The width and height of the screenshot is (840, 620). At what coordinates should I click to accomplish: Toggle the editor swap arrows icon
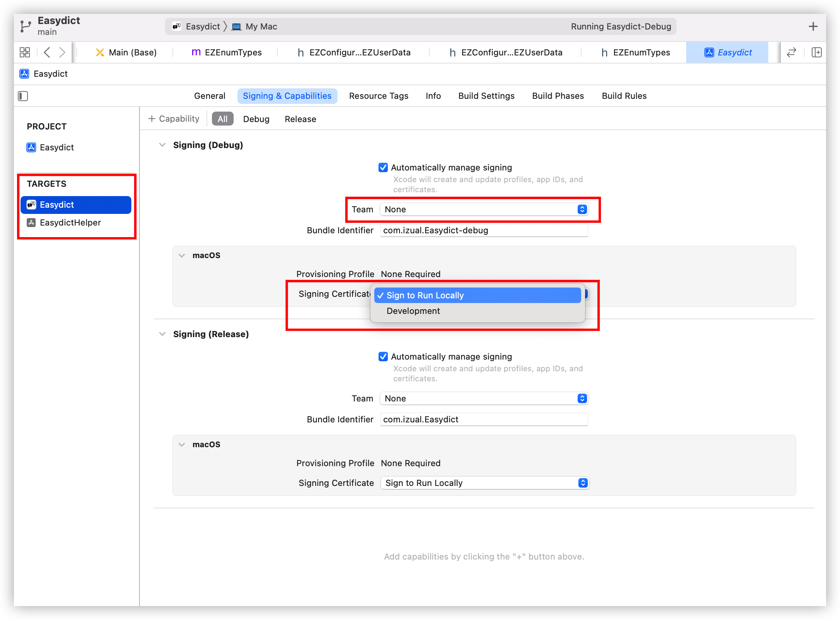coord(791,52)
